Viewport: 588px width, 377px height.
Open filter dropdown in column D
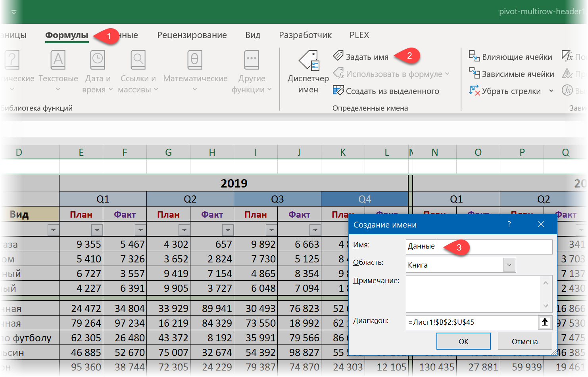(53, 230)
